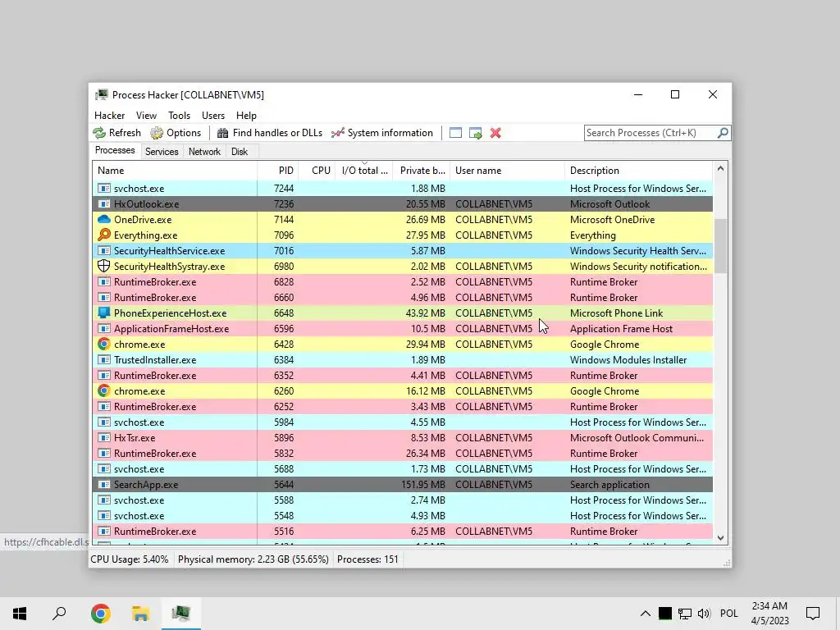Click the chrome.exe icon for PID 6260
Image resolution: width=840 pixels, height=630 pixels.
pyautogui.click(x=104, y=391)
